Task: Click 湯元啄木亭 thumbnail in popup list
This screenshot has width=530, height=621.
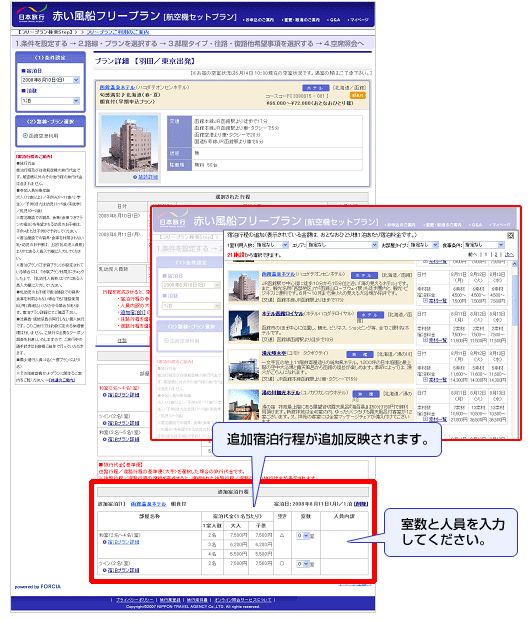Action: (244, 366)
